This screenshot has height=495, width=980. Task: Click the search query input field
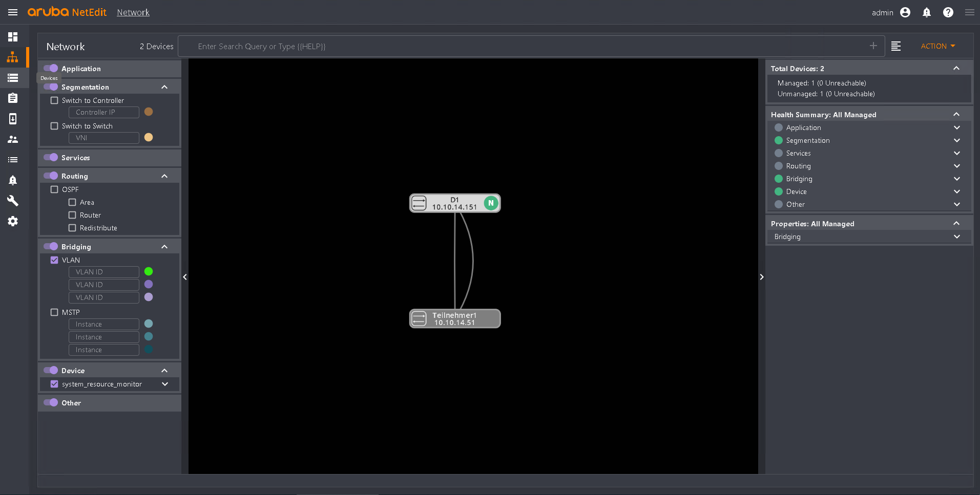(528, 46)
